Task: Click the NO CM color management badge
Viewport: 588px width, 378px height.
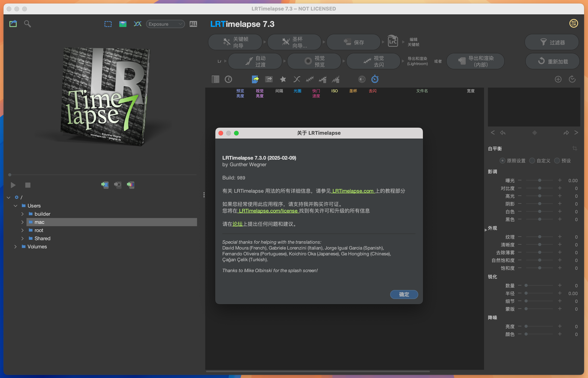Action: click(x=574, y=23)
